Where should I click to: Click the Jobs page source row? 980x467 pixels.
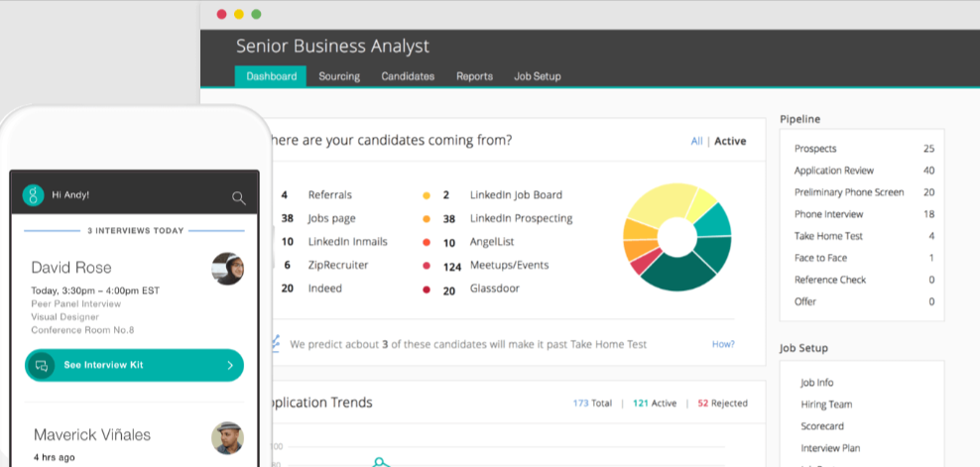click(318, 219)
